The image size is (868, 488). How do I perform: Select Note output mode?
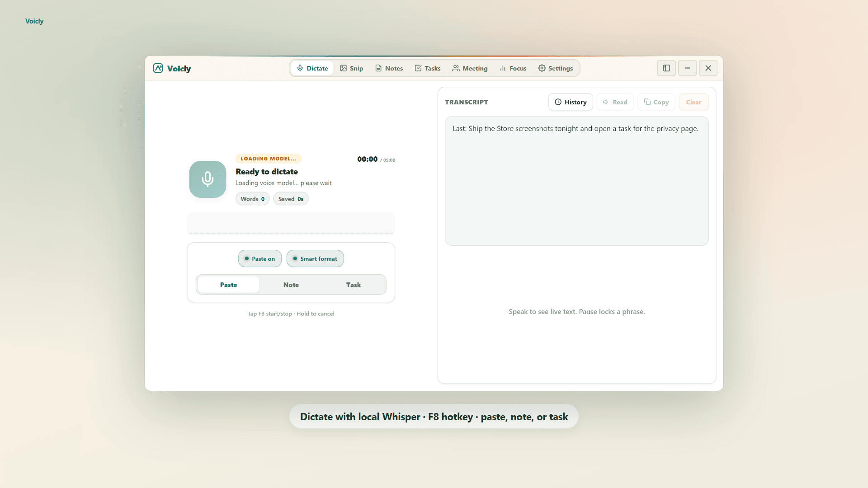click(x=291, y=285)
